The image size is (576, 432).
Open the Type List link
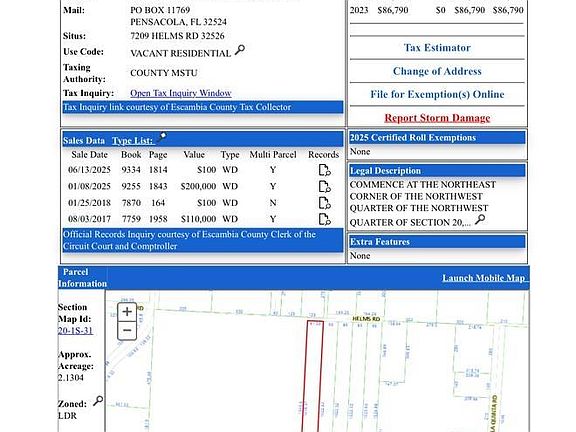click(x=132, y=141)
